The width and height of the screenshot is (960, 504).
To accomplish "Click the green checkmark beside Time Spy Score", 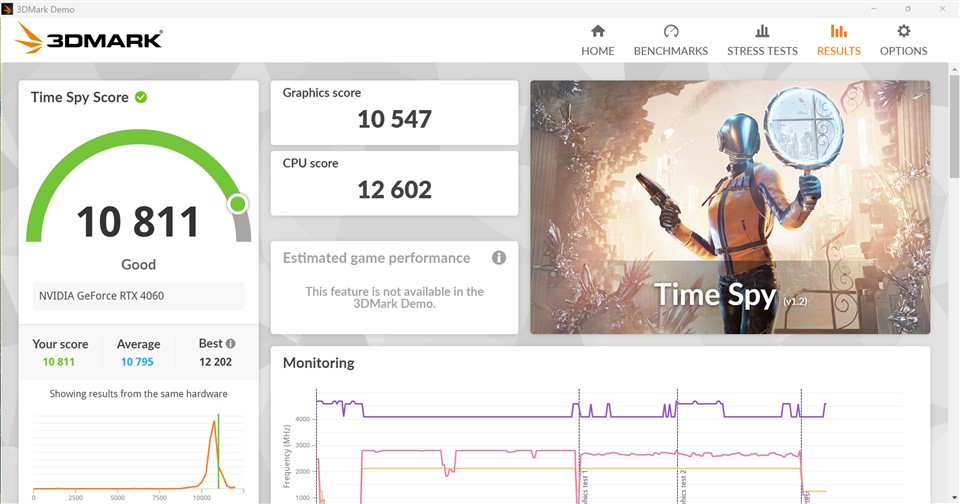I will (141, 97).
